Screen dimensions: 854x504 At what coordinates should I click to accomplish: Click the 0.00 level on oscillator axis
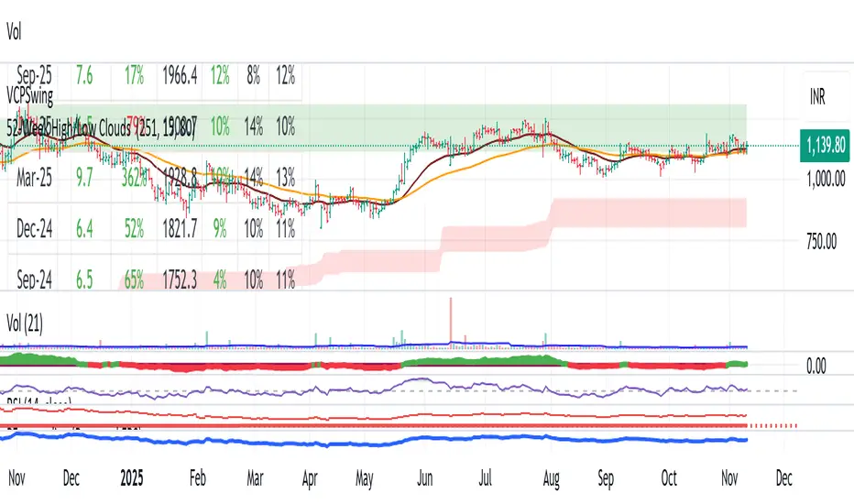pos(816,365)
